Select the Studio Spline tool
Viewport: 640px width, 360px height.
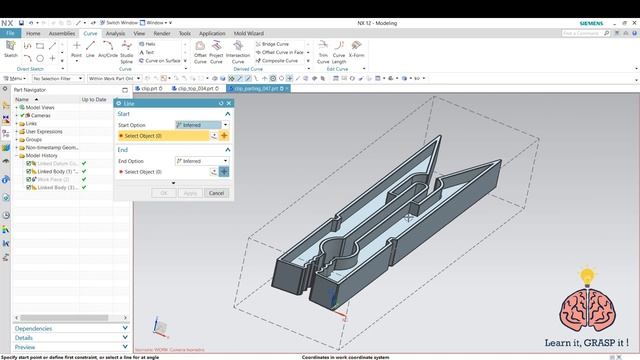[127, 52]
